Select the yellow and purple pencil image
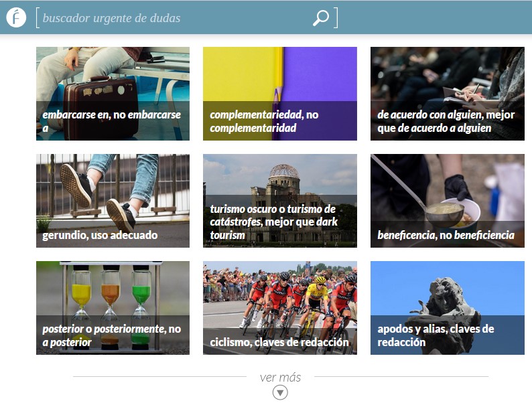532x405 pixels. coord(279,74)
